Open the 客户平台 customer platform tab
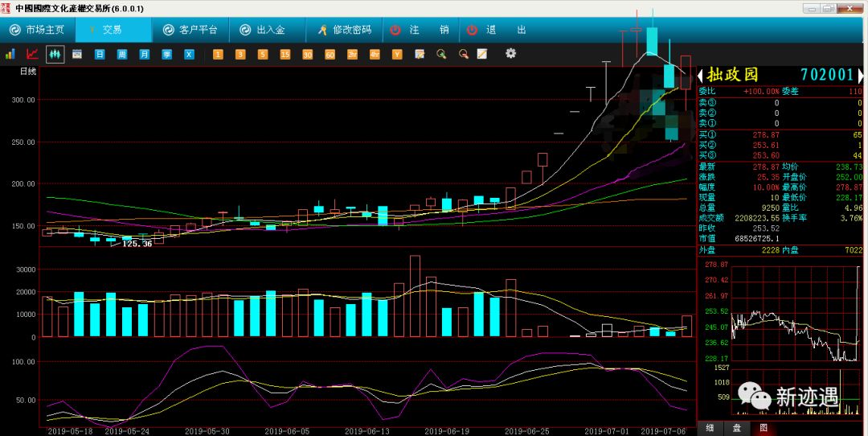Screen dimensions: 868x436 (190, 30)
